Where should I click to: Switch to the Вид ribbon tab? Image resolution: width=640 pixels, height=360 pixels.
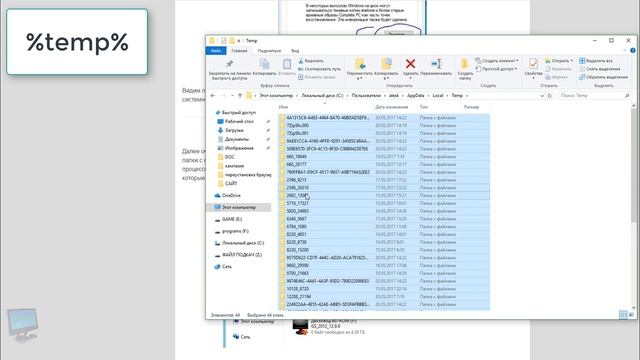(x=295, y=51)
